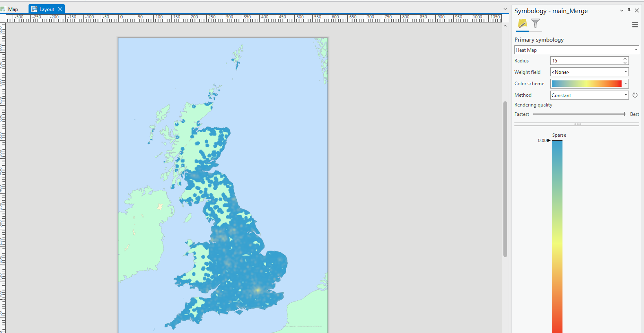This screenshot has width=644, height=333.
Task: Refresh the heat map method recalculation
Action: (x=635, y=95)
